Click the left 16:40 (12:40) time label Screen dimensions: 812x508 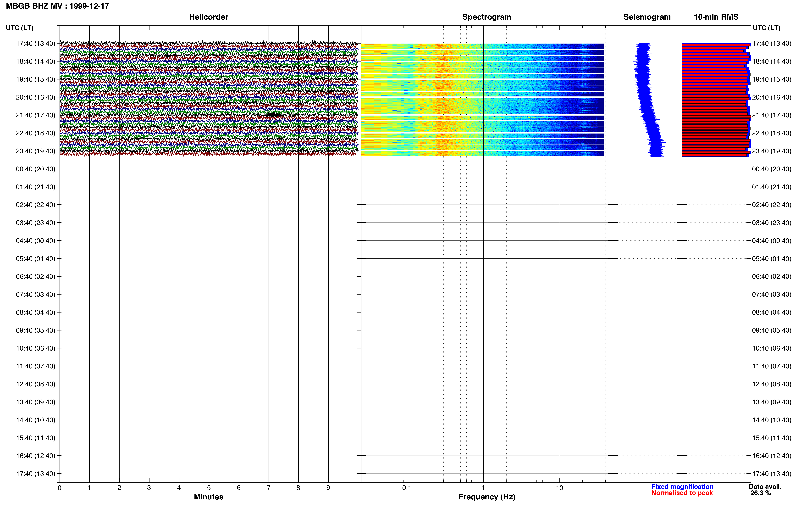(36, 456)
